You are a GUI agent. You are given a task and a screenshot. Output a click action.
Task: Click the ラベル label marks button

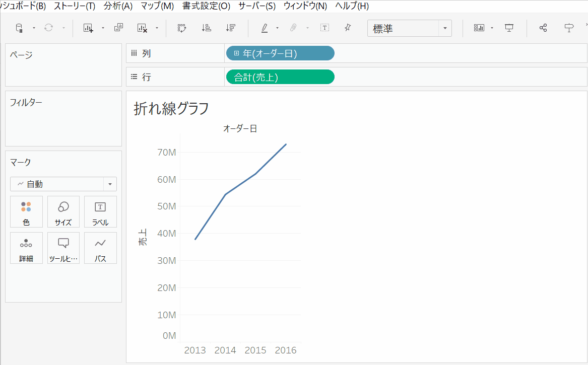click(x=100, y=212)
